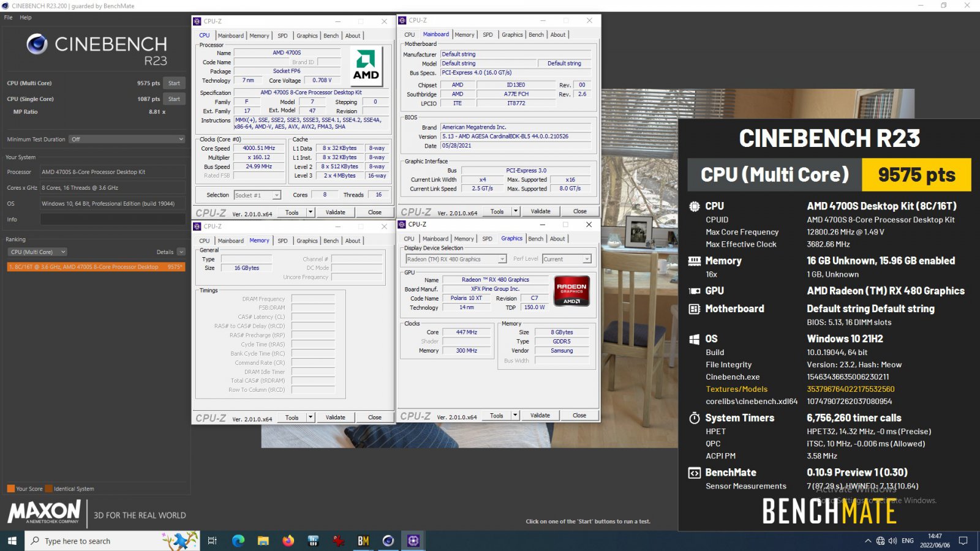Click title icon of CPU-Z Memory window

point(197,227)
